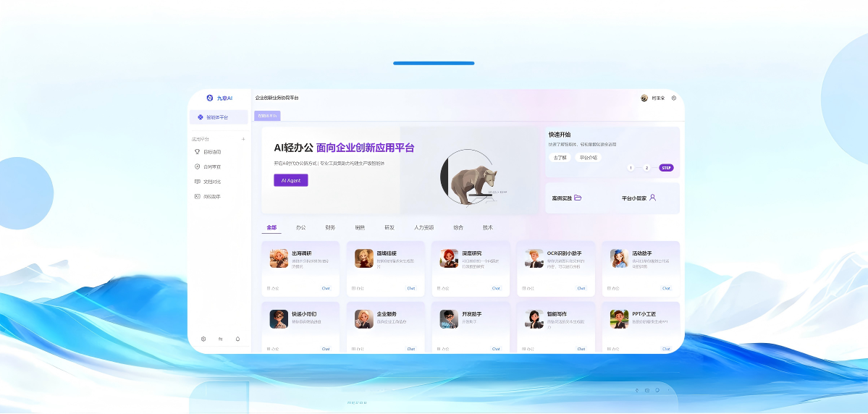Switch to the 办公 category tab
The image size is (868, 414).
300,227
